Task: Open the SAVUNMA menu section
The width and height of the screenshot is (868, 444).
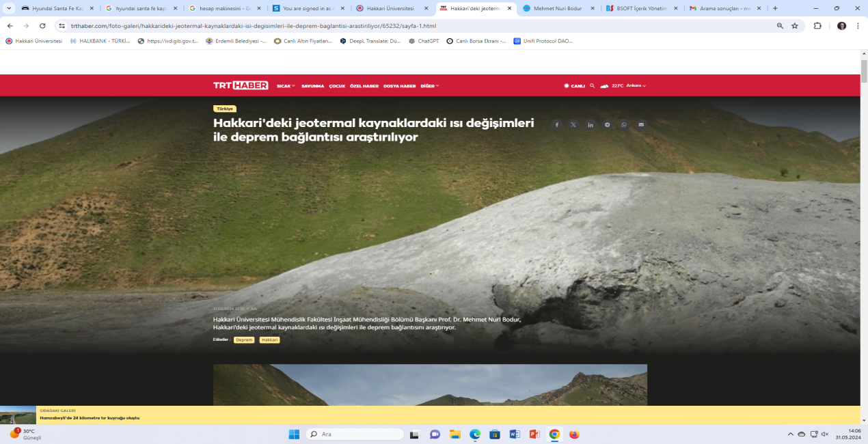Action: [x=312, y=86]
